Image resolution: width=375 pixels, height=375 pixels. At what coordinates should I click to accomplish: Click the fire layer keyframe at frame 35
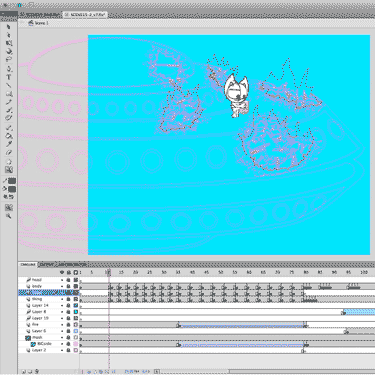pyautogui.click(x=178, y=325)
